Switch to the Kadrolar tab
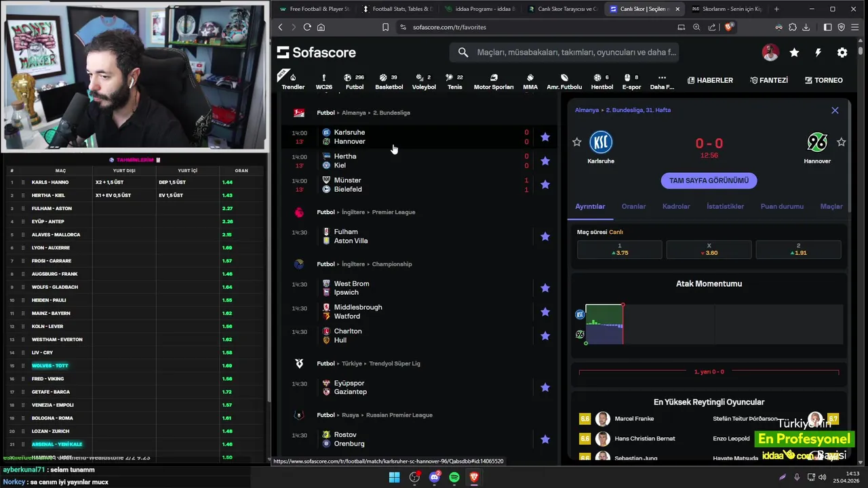Image resolution: width=868 pixels, height=488 pixels. (676, 206)
